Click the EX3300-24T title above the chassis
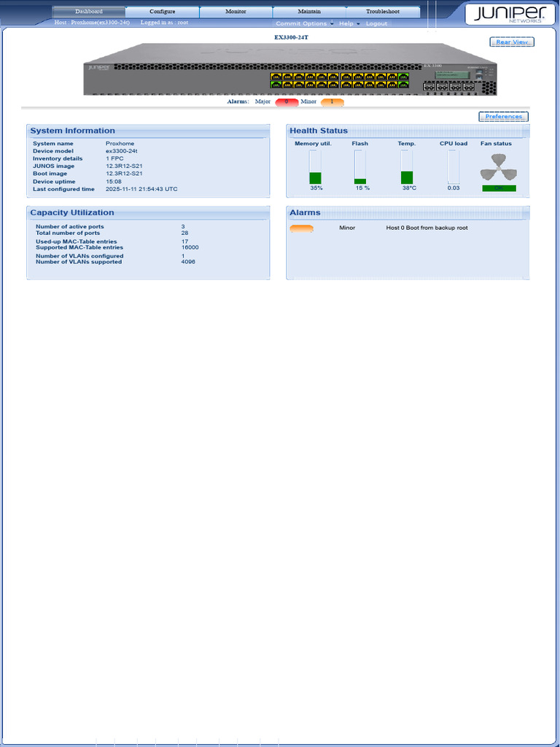Viewport: 560px width, 747px height. coord(291,37)
